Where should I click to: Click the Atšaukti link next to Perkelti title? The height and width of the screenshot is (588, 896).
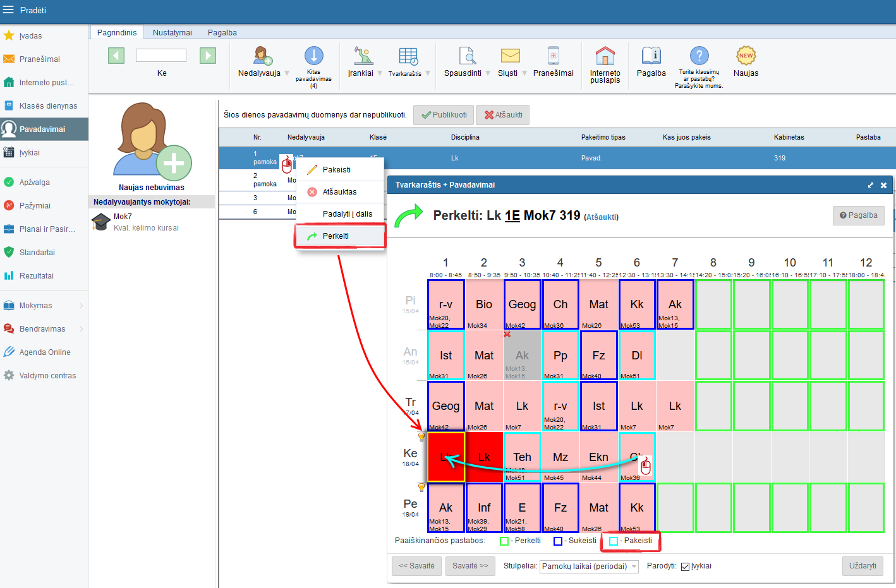(x=601, y=217)
